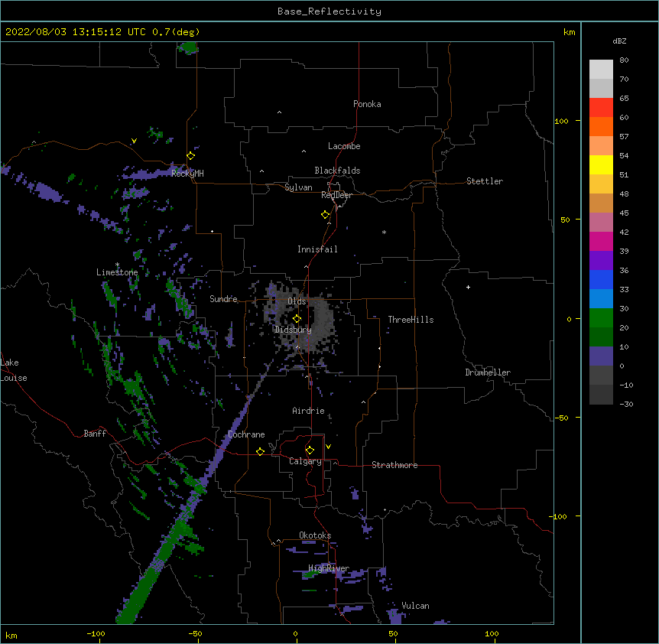Click the Didsbury town label
659x644 pixels.
(293, 330)
